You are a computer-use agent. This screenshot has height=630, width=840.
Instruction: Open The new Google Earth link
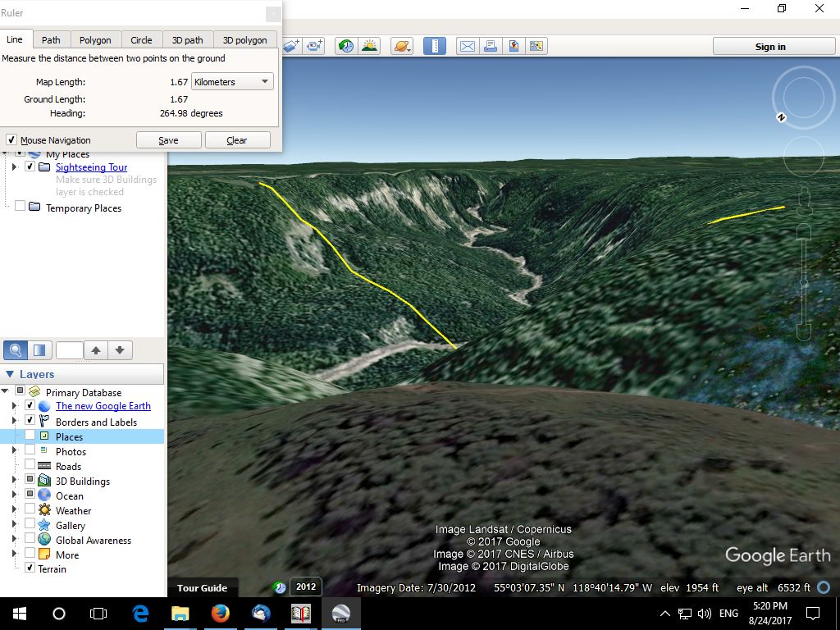103,406
